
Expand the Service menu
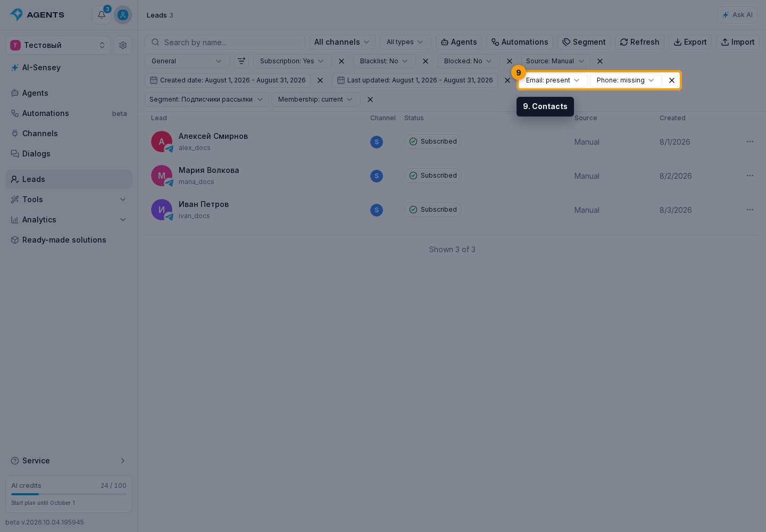(69, 461)
